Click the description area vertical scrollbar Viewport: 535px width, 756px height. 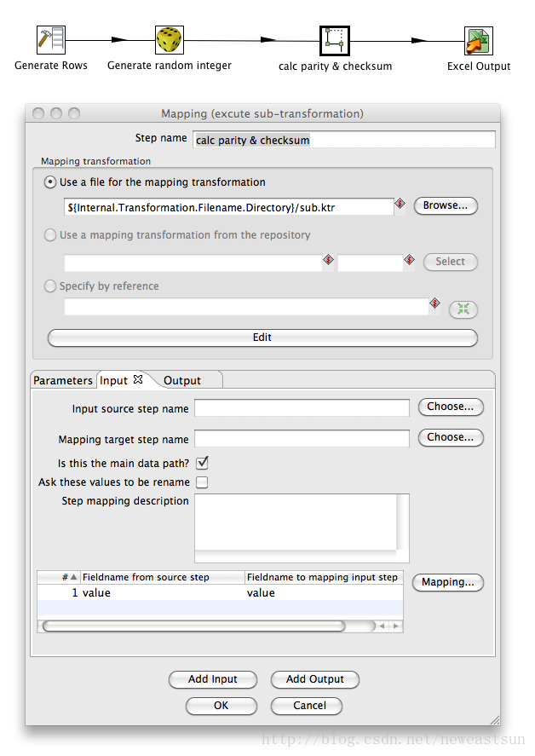[x=402, y=522]
